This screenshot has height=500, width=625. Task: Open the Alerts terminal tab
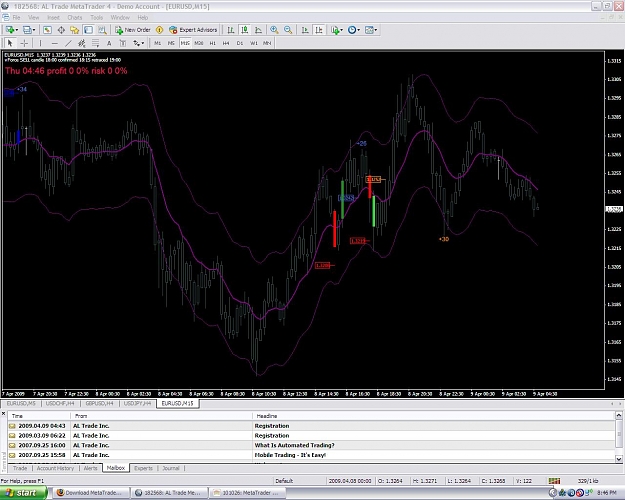click(90, 468)
